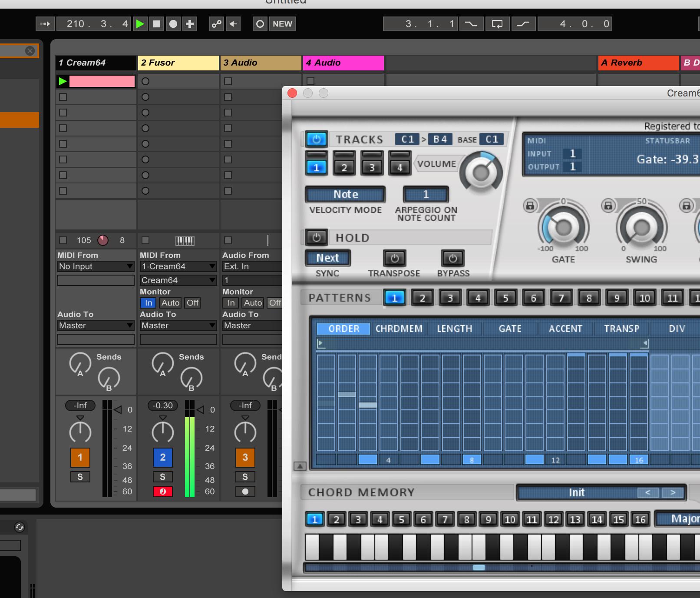Viewport: 700px width, 598px height.
Task: Open the MIDI From No Input dropdown
Action: [x=96, y=266]
